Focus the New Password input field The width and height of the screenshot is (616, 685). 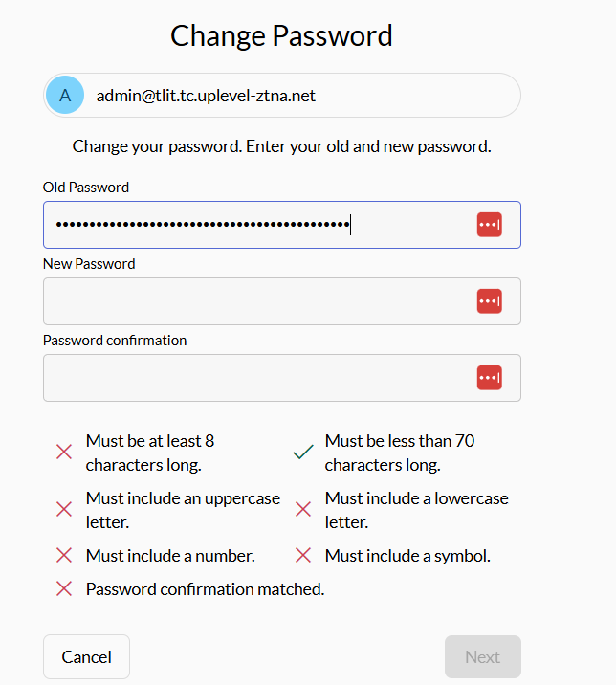(249, 301)
